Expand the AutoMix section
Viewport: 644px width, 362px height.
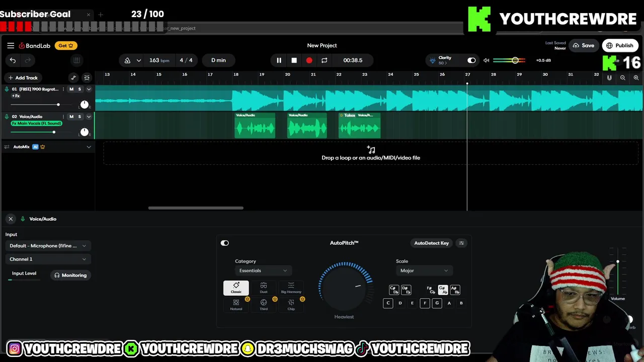89,147
